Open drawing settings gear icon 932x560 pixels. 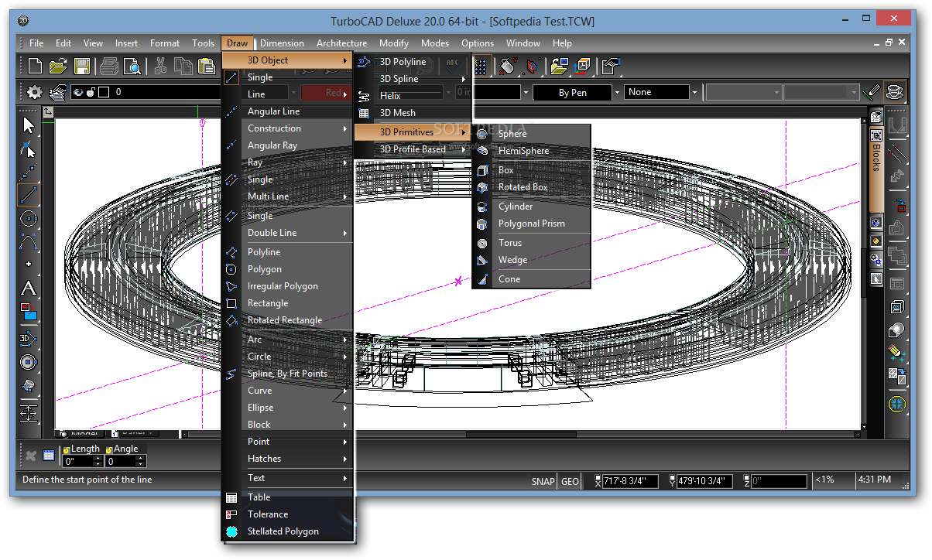[x=35, y=92]
